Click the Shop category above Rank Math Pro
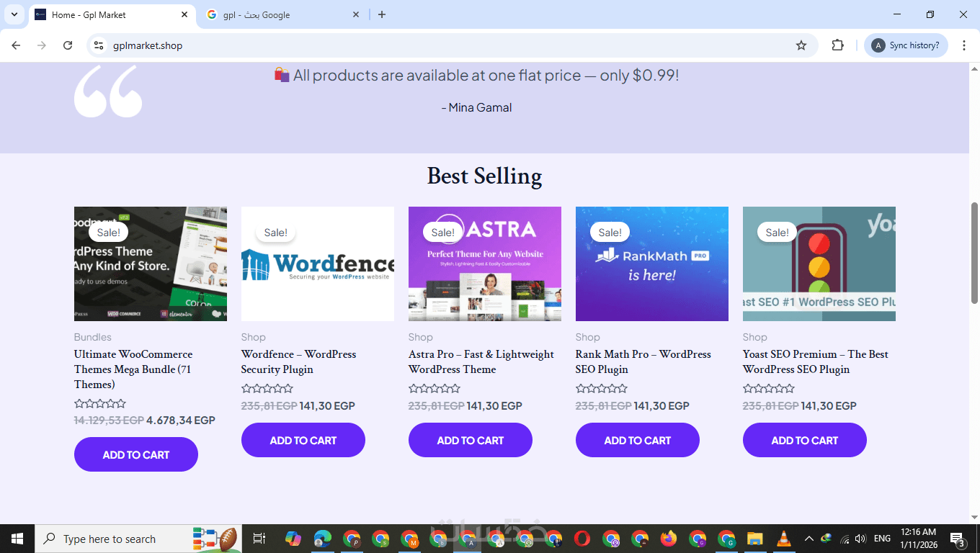 click(x=588, y=337)
